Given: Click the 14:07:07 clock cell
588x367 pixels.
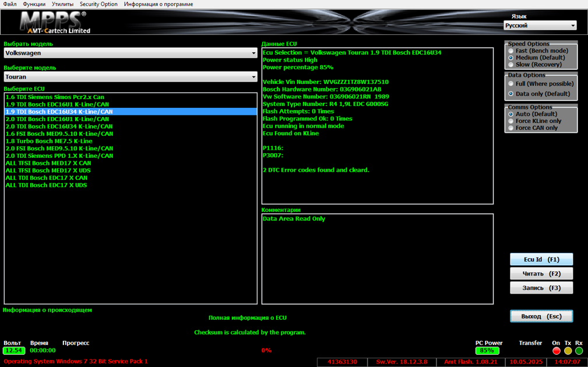Looking at the screenshot, I should coord(568,362).
